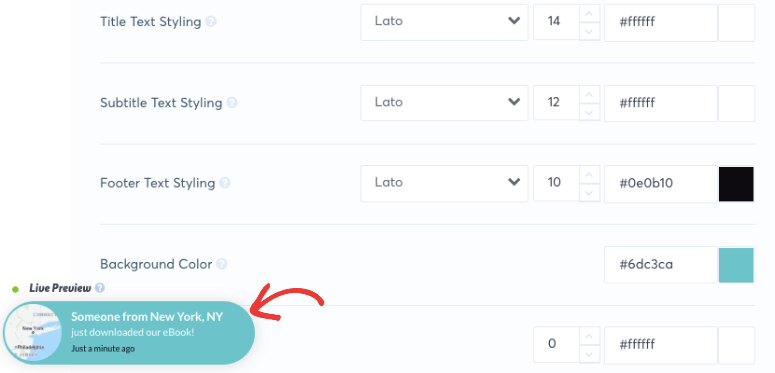Image resolution: width=775 pixels, height=373 pixels.
Task: Click the map thumbnail in live preview
Action: click(33, 333)
